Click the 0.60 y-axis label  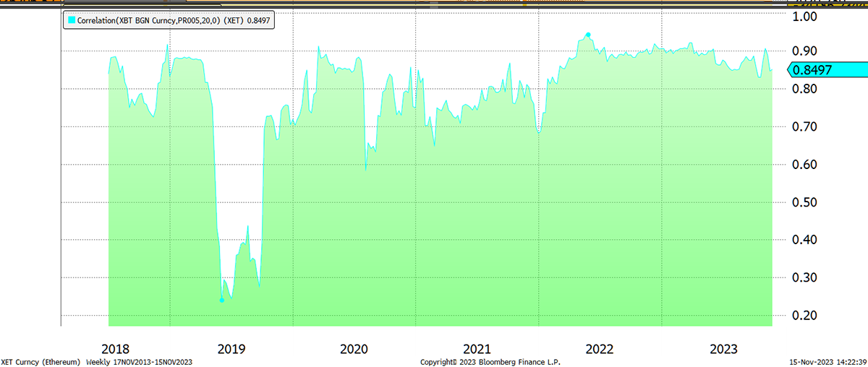coord(805,165)
